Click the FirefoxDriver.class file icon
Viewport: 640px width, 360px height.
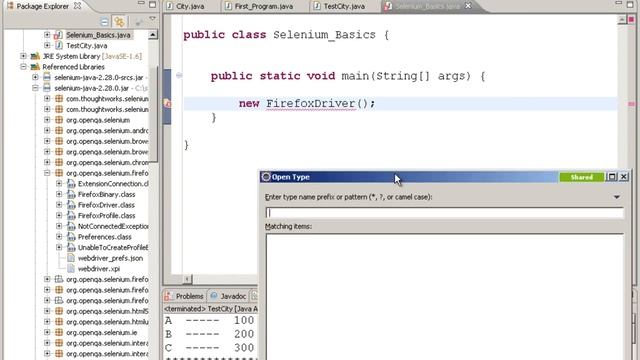point(71,205)
